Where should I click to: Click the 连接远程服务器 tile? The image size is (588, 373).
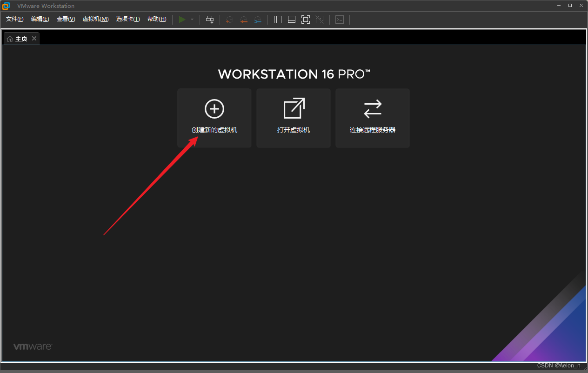pyautogui.click(x=373, y=118)
